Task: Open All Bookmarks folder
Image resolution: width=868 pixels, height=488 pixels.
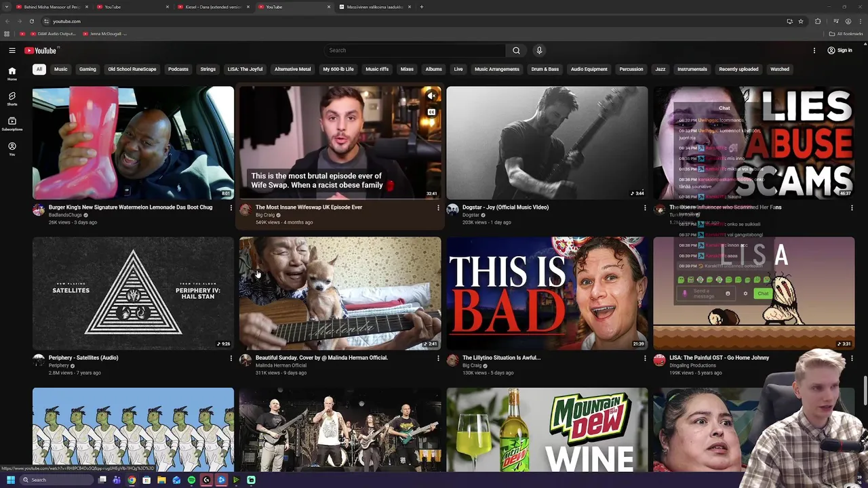Action: [x=846, y=33]
